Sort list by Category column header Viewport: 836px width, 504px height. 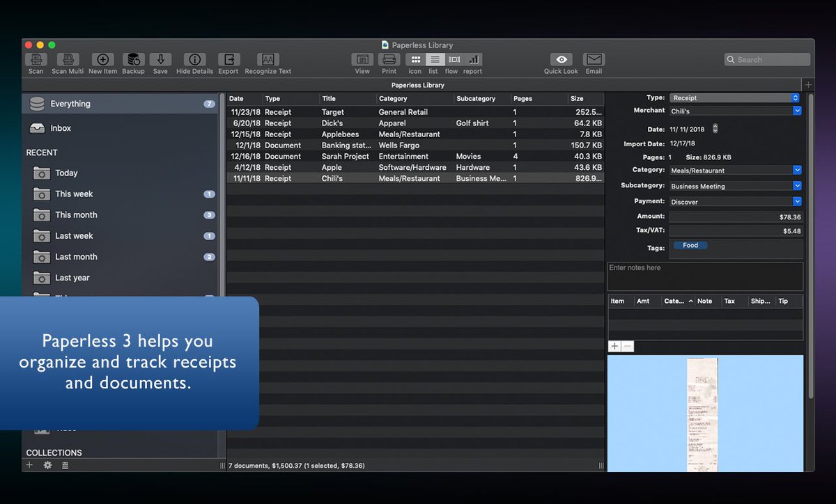[415, 99]
